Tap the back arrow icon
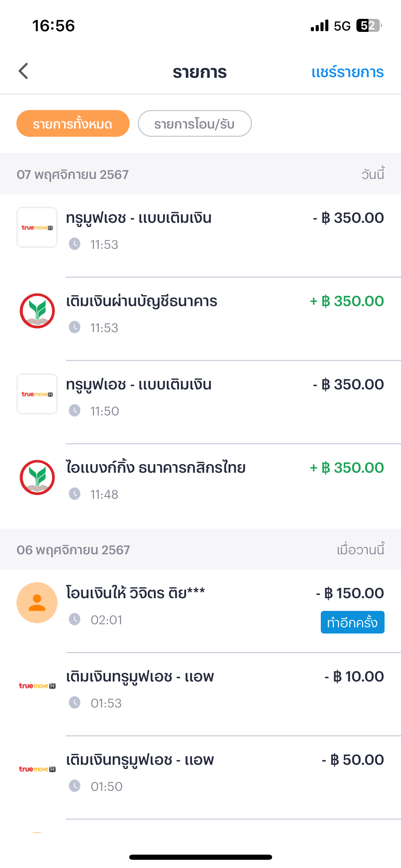 (23, 71)
